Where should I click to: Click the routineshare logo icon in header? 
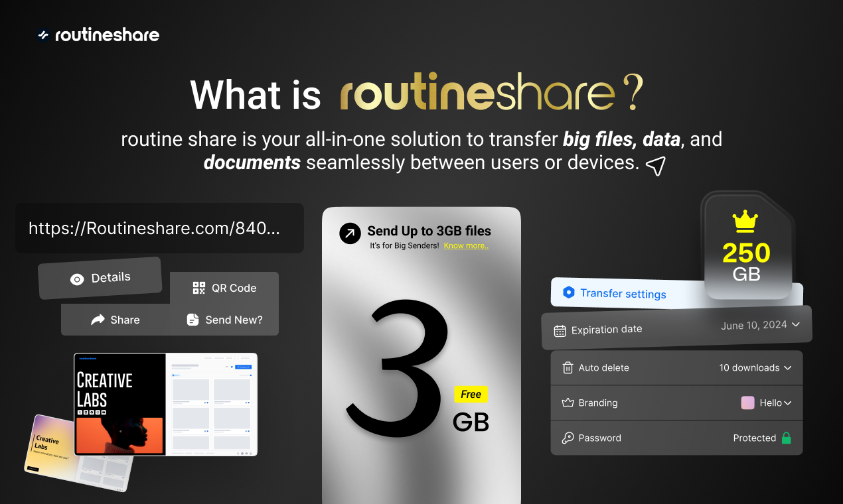(x=44, y=35)
